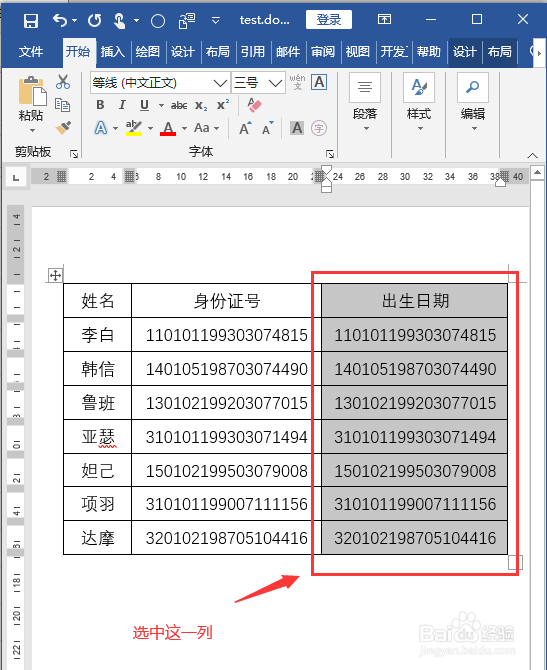
Task: Toggle Italic formatting
Action: pos(122,105)
